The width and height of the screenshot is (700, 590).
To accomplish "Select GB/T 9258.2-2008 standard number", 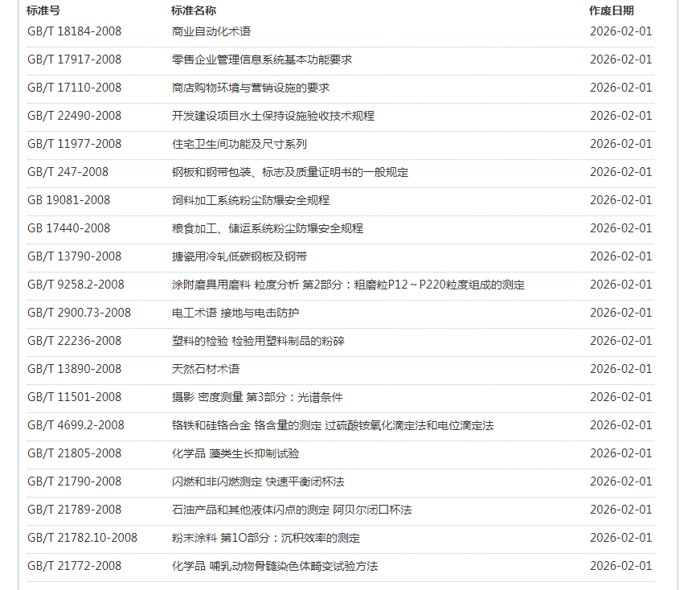I will click(76, 285).
